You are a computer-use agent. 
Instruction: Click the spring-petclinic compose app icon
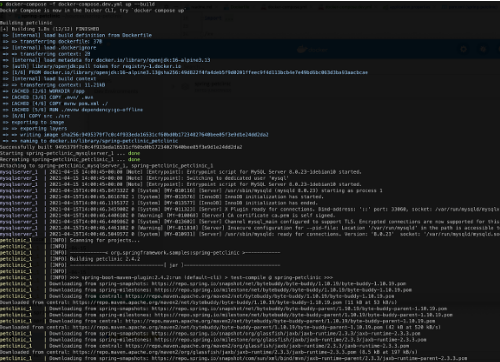point(185,87)
